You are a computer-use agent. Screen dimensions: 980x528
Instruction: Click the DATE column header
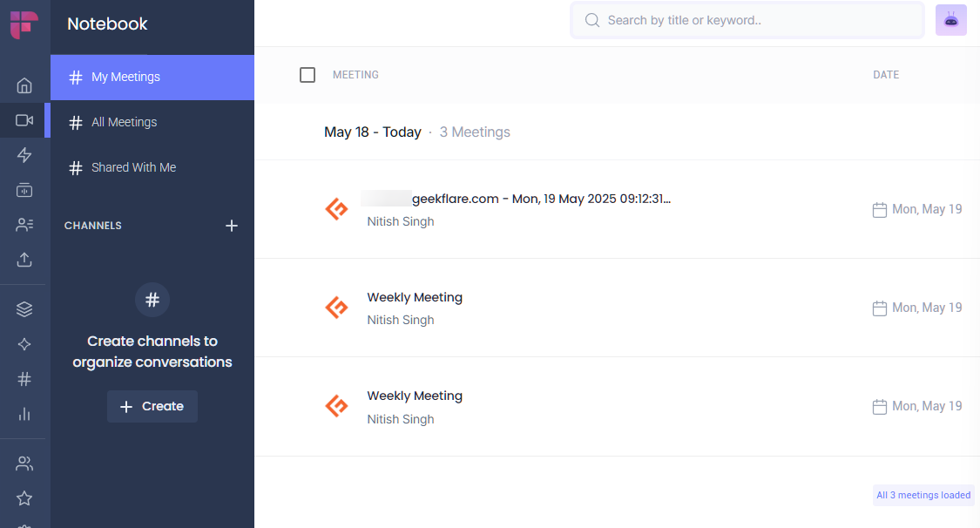click(886, 75)
